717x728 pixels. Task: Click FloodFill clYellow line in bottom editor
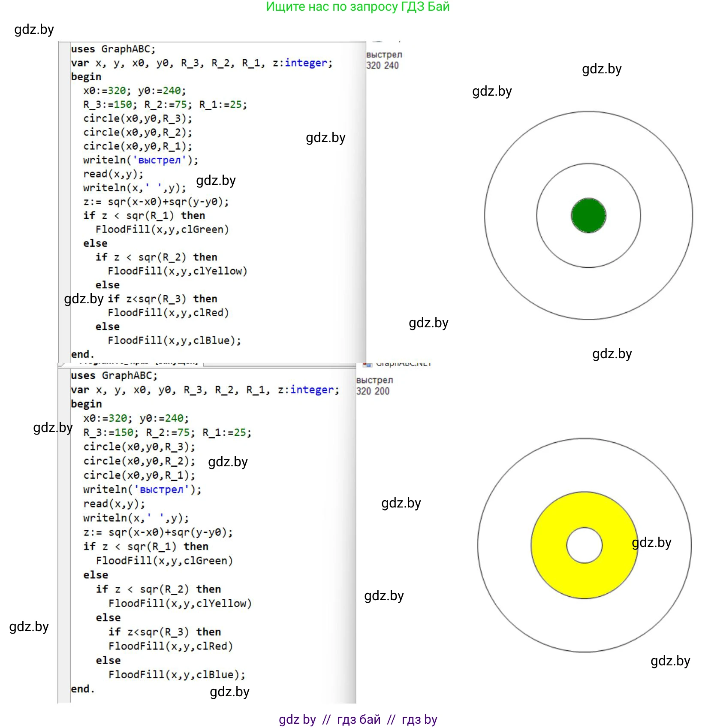click(180, 603)
